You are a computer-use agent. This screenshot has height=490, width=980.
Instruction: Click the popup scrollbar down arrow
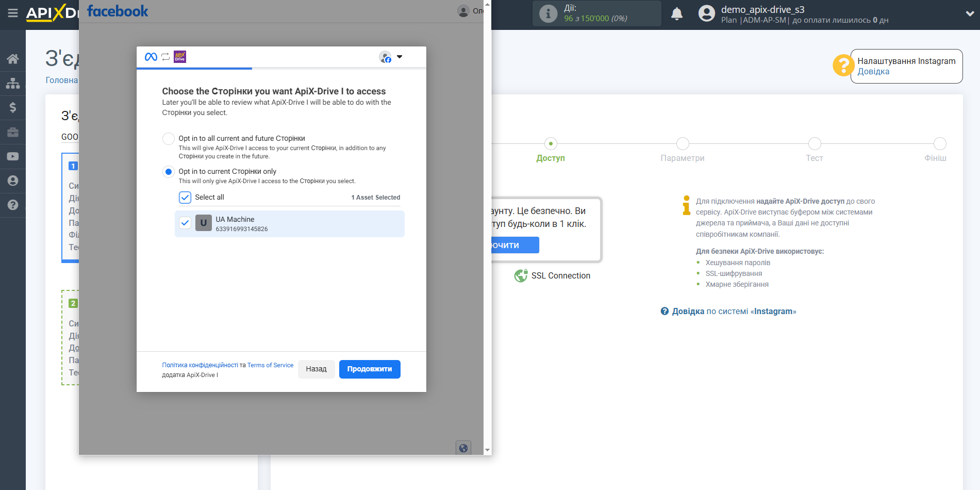point(488,450)
